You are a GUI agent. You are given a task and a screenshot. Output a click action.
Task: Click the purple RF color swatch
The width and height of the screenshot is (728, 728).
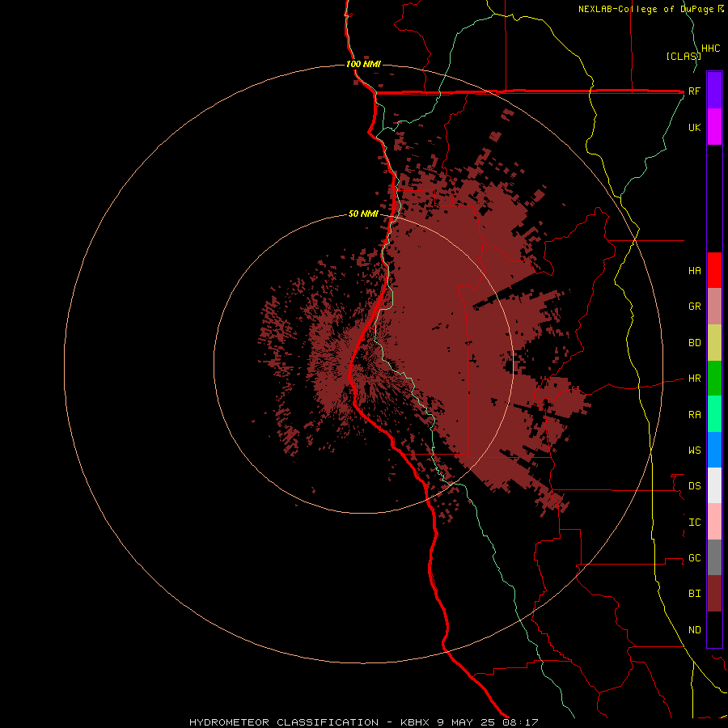(x=714, y=91)
